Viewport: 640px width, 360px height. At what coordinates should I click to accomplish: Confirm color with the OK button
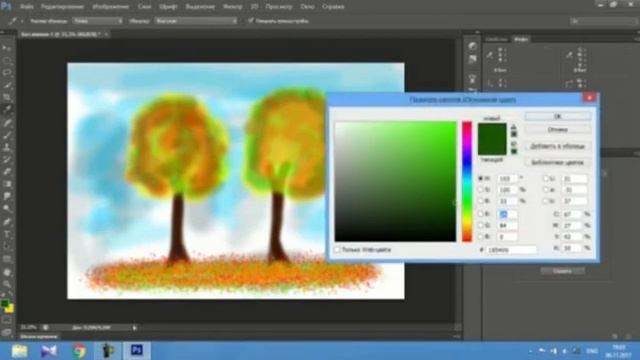coord(558,116)
